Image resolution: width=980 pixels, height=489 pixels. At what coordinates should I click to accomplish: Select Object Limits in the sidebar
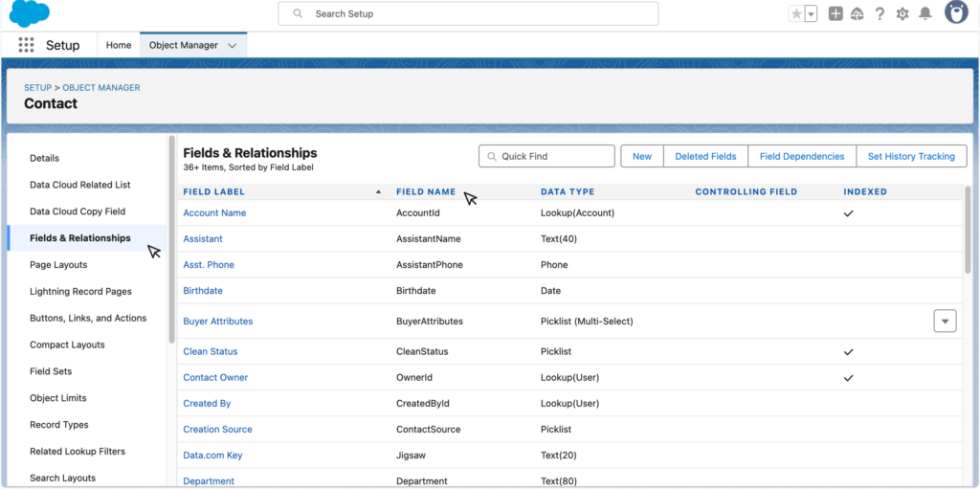(57, 398)
